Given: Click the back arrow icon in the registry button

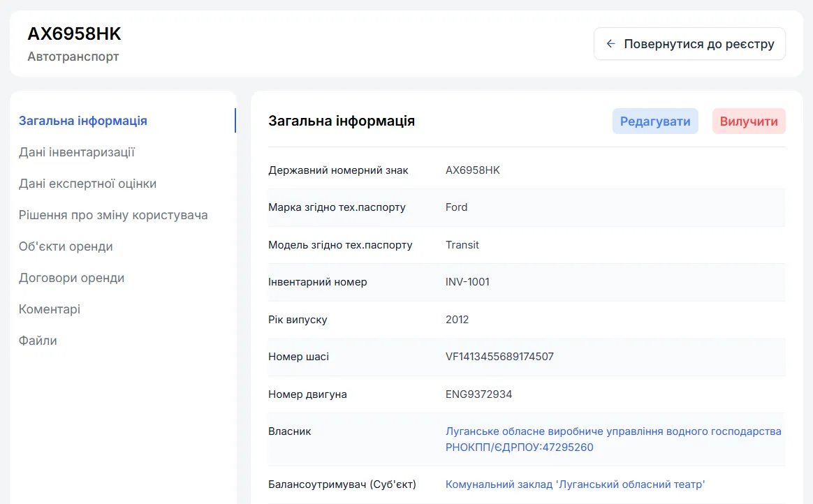Looking at the screenshot, I should (x=610, y=44).
